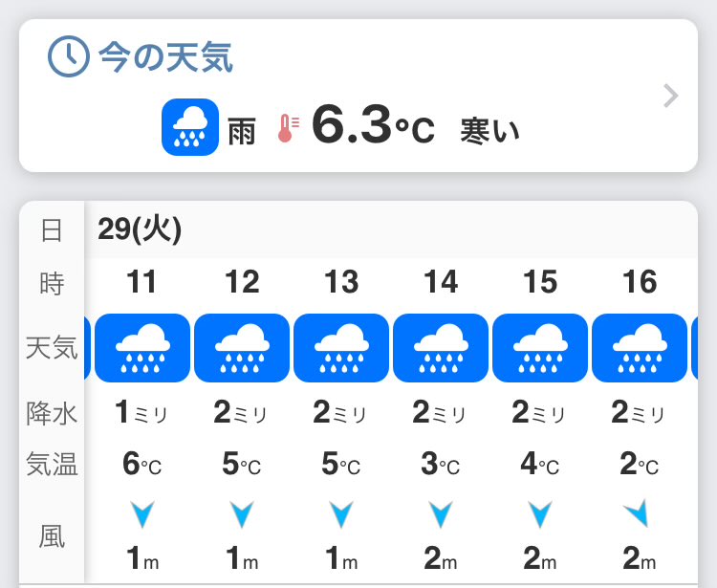Click the 11 o'clock wind direction arrow
Screen dimensions: 717x588
coord(142,514)
